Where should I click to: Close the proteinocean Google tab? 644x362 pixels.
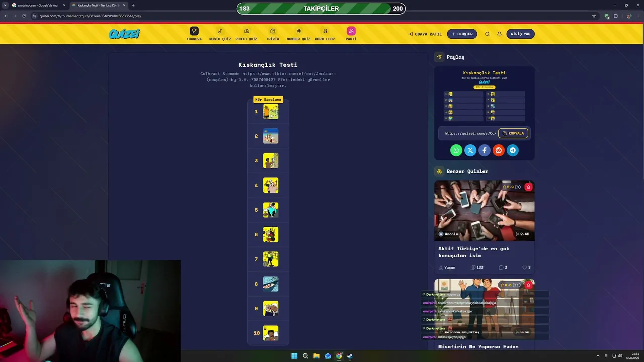[x=64, y=5]
